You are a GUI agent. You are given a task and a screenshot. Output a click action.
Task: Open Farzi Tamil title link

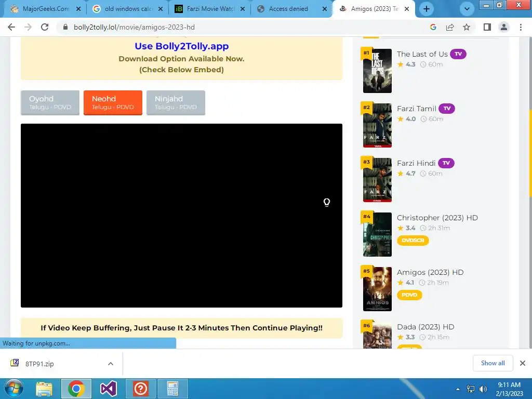click(x=416, y=109)
